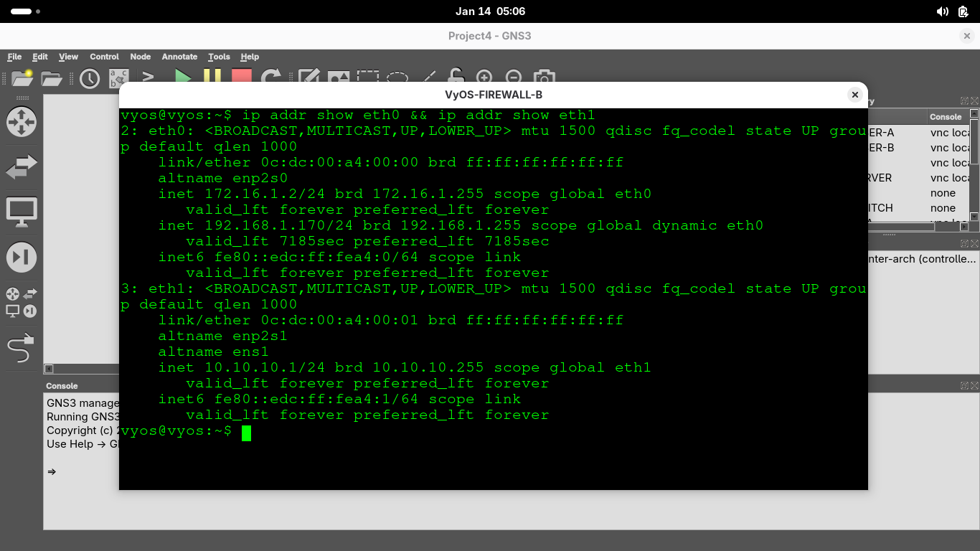Browse end devices with the monitor icon
980x551 pixels.
pyautogui.click(x=21, y=212)
